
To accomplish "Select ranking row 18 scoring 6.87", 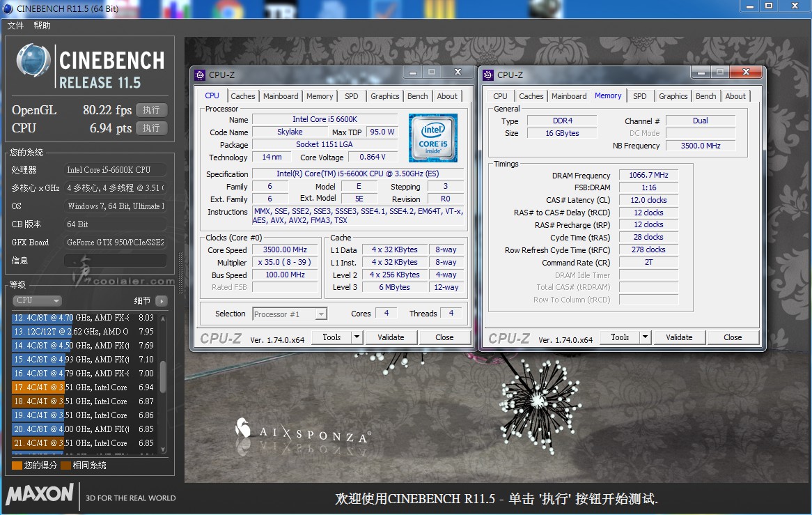I will tap(84, 401).
